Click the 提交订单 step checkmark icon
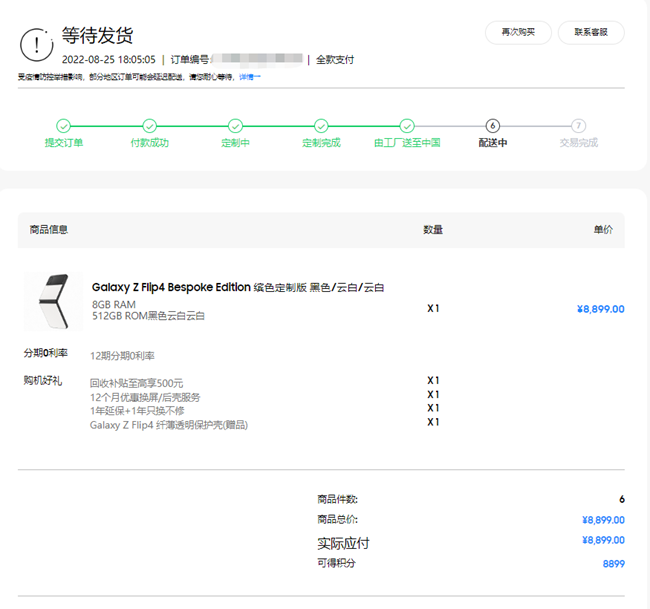This screenshot has width=650, height=609. [63, 126]
